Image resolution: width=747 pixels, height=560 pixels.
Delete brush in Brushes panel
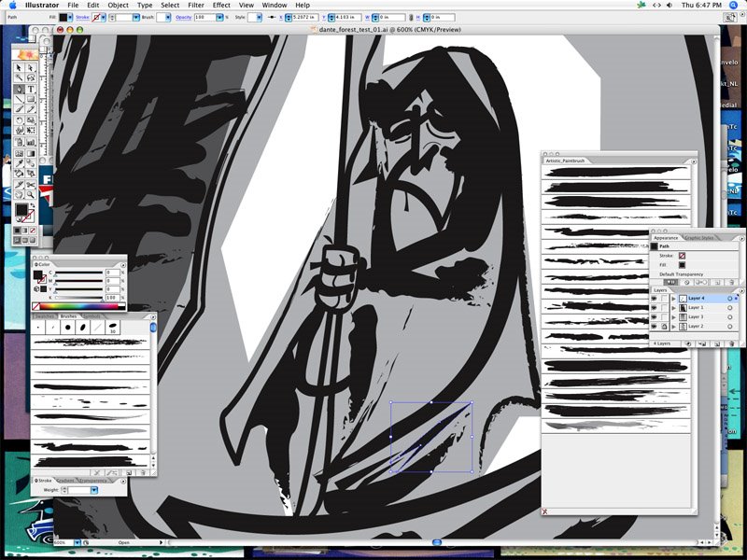143,473
